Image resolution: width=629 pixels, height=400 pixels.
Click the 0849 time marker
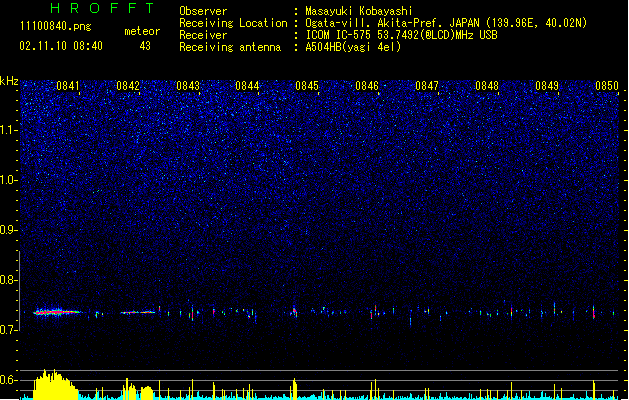[547, 86]
